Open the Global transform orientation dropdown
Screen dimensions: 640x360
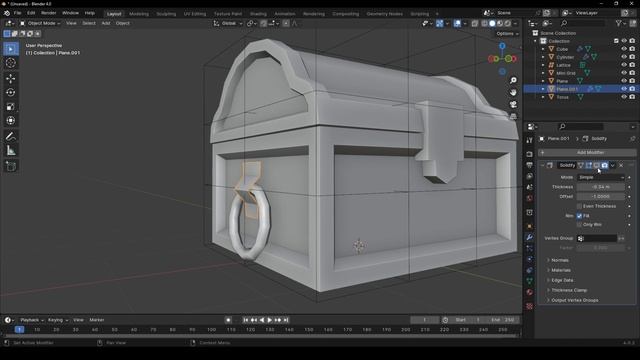coord(228,23)
